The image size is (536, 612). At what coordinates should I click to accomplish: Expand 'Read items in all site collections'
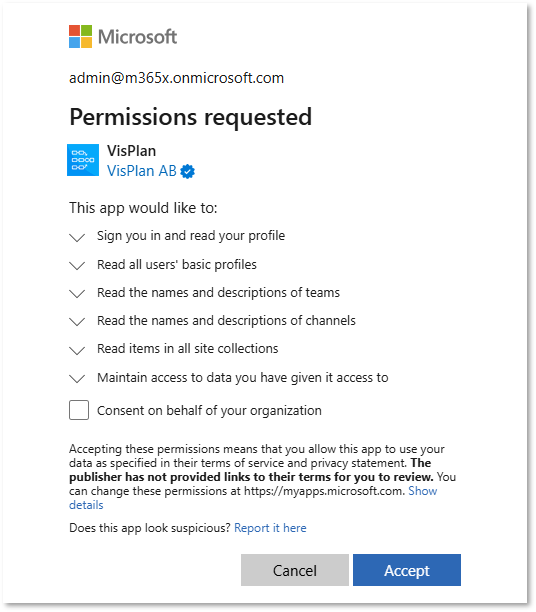click(x=77, y=350)
